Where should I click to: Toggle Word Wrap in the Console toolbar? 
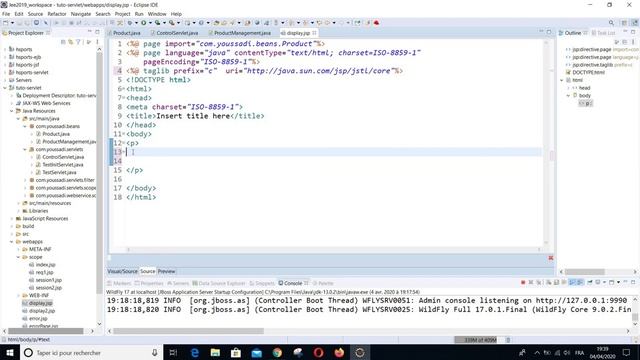(x=564, y=282)
